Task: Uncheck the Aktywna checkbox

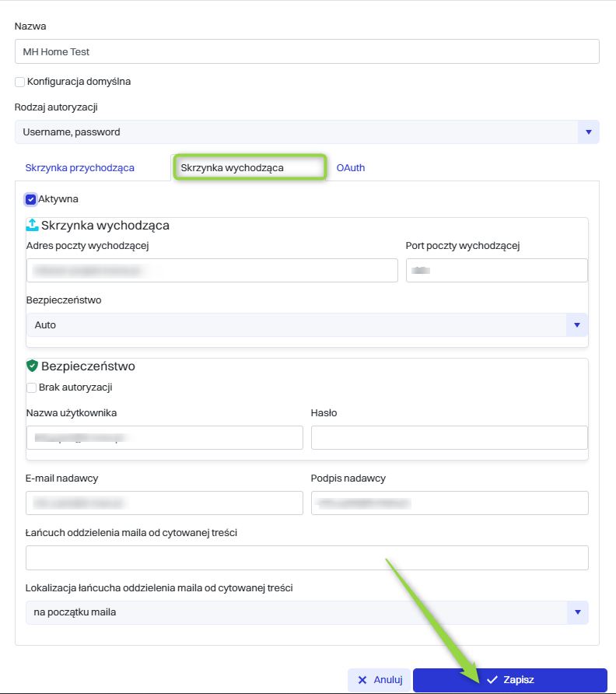Action: click(x=31, y=199)
